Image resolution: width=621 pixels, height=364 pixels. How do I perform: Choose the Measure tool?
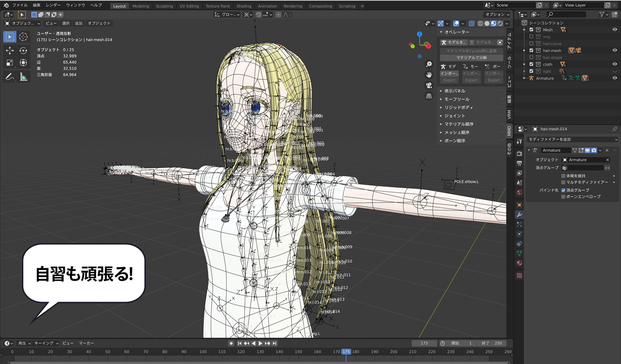(23, 77)
